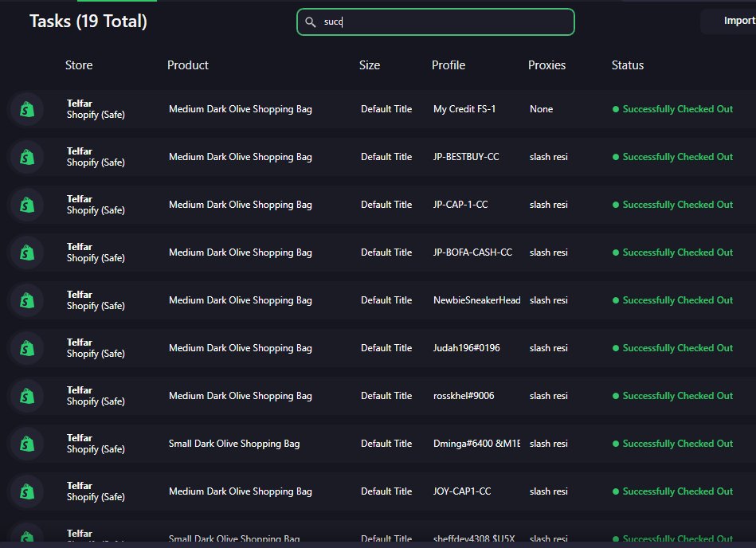Image resolution: width=756 pixels, height=548 pixels.
Task: Click Shopify icon for JP-BESTBUY-CC task
Action: click(x=27, y=157)
